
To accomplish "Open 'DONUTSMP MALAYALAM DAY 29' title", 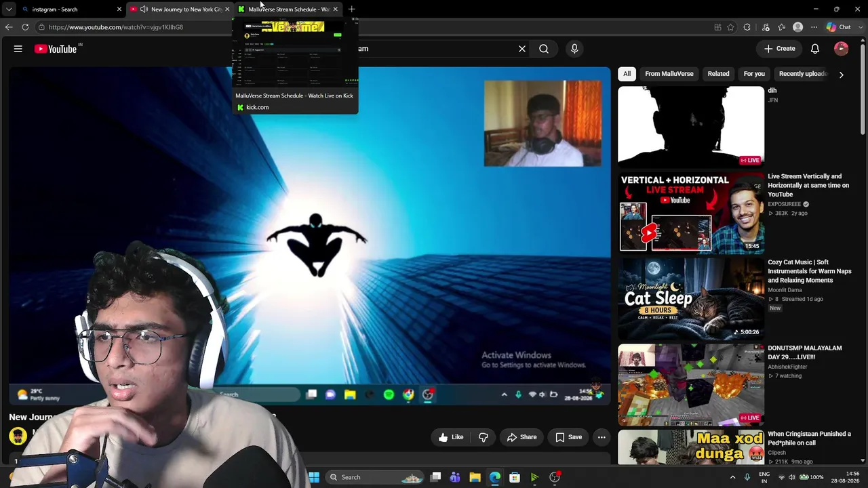I will [x=805, y=352].
